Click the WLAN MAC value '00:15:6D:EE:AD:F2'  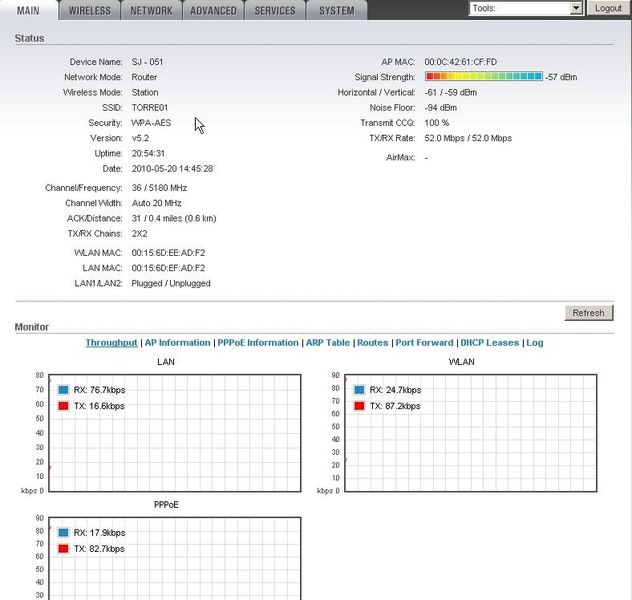pyautogui.click(x=168, y=253)
